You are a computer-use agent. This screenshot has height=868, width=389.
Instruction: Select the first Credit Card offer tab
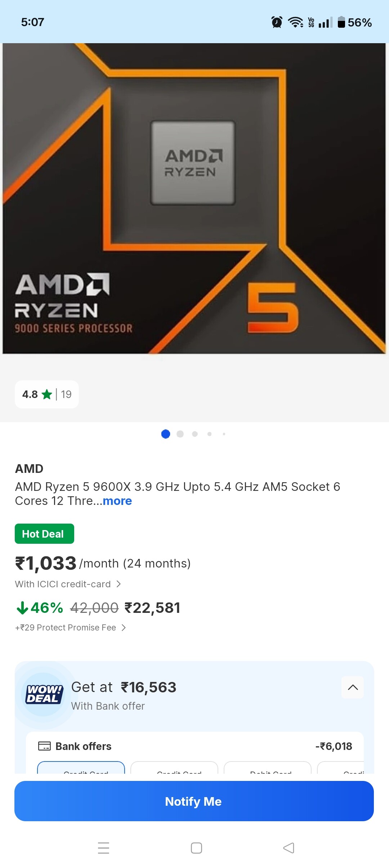pyautogui.click(x=81, y=768)
